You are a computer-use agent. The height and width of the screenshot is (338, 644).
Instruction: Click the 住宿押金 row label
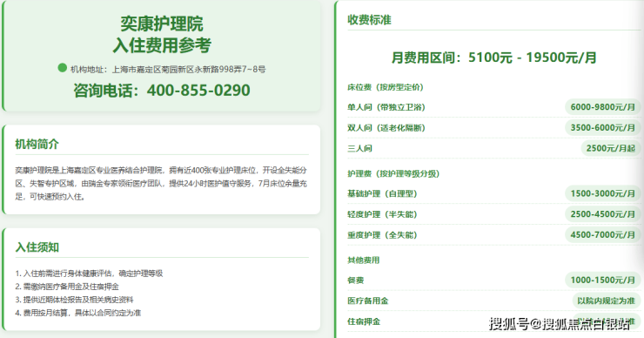click(x=364, y=321)
